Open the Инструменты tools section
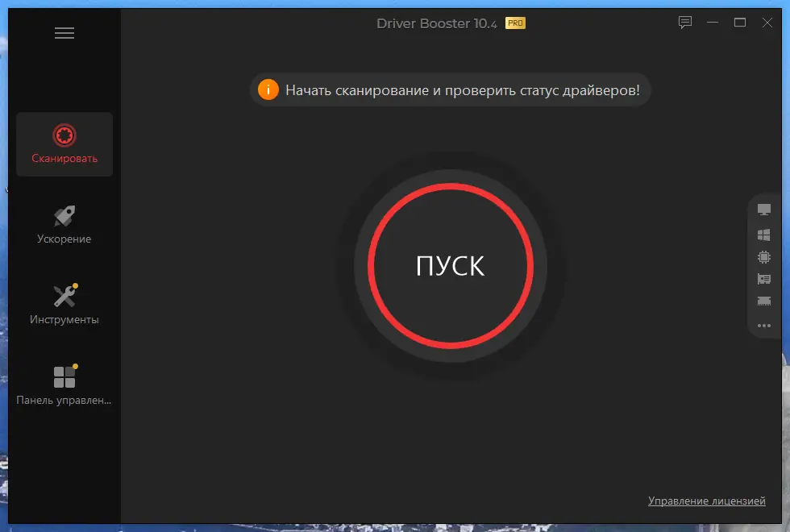 [64, 305]
